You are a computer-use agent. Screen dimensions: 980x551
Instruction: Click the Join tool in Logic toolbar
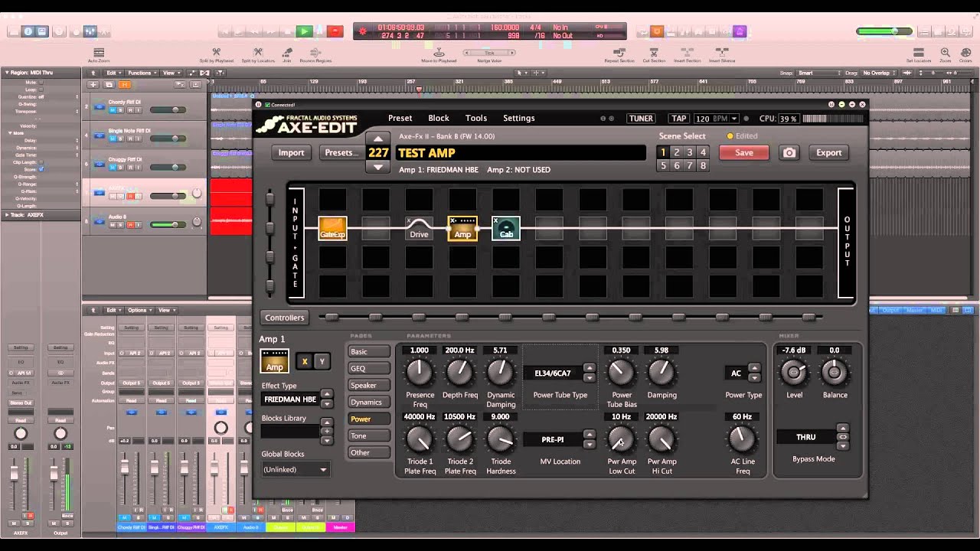tap(287, 53)
